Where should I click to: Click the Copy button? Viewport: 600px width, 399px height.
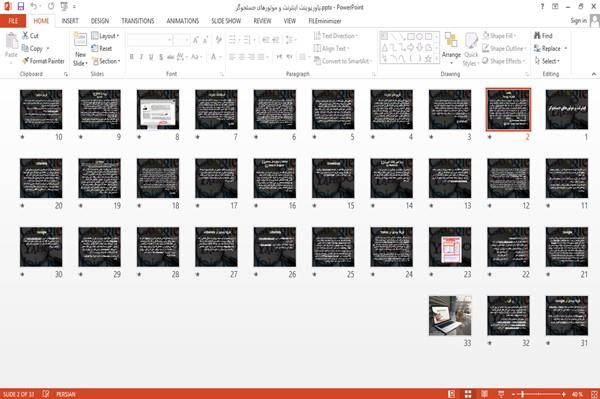pyautogui.click(x=32, y=49)
